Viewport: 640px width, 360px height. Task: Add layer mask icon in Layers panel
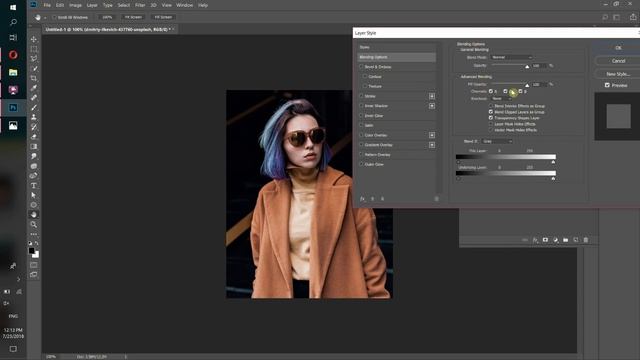(545, 240)
